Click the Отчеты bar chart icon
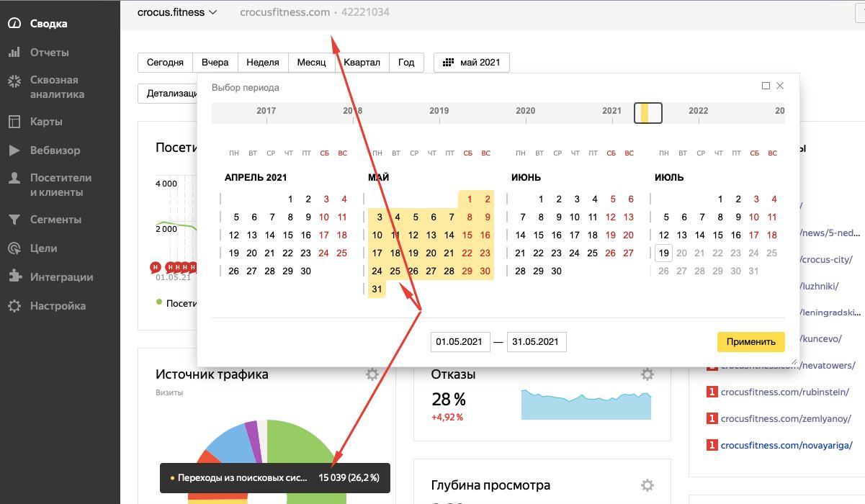Image resolution: width=865 pixels, height=504 pixels. [14, 53]
